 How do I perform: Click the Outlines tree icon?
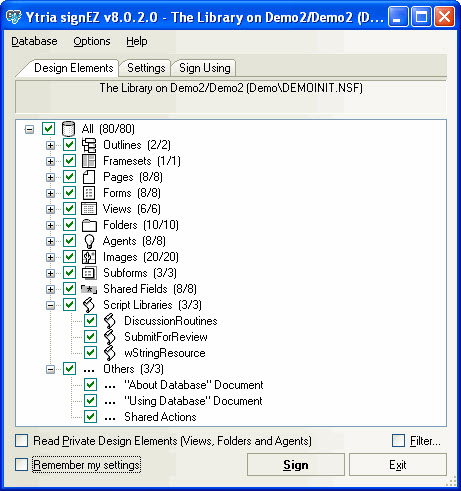pos(89,145)
